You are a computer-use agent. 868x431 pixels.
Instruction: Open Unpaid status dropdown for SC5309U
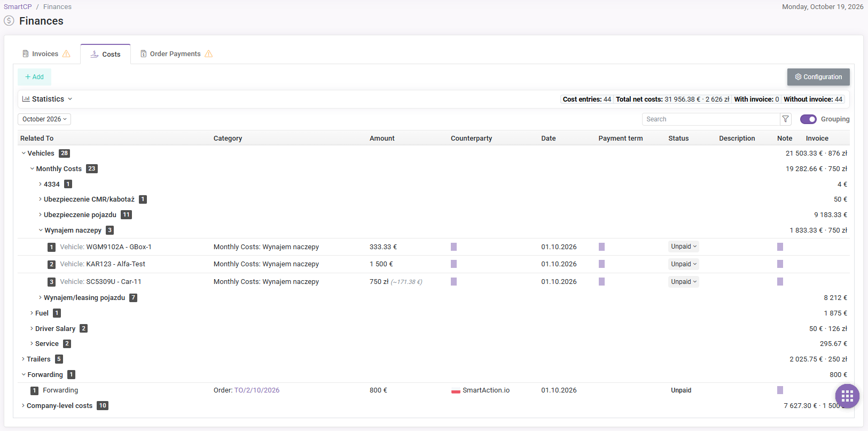[x=684, y=282]
